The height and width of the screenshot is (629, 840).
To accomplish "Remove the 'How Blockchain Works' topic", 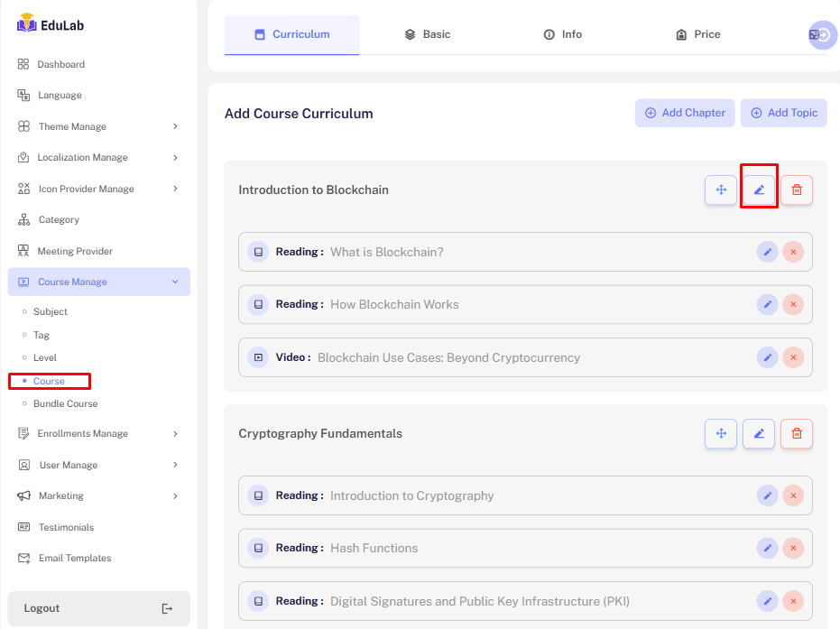I will tap(793, 305).
